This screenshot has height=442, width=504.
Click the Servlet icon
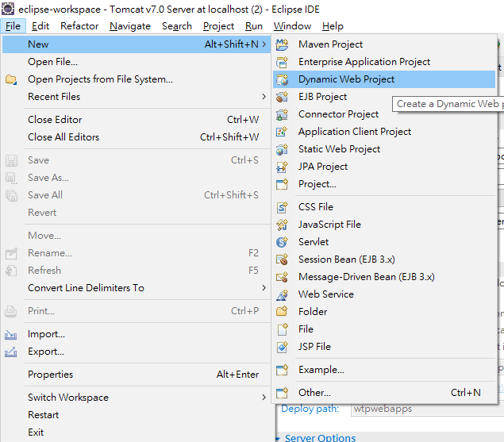point(283,242)
